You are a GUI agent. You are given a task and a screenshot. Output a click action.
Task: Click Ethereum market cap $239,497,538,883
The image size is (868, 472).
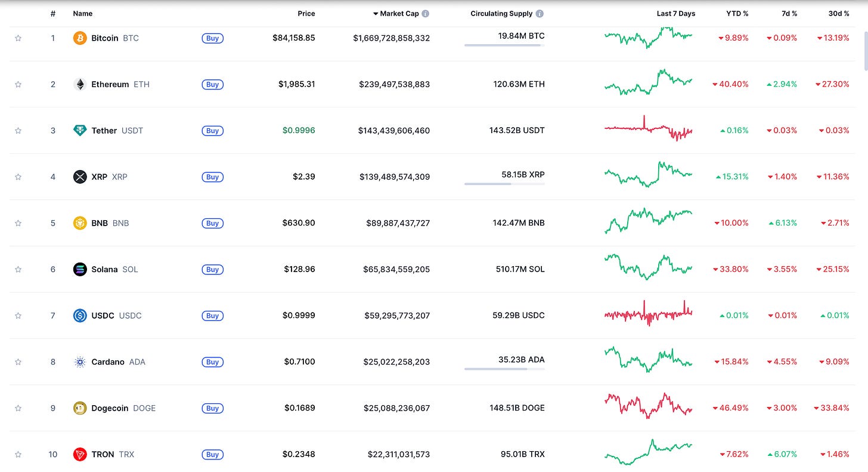click(x=394, y=84)
